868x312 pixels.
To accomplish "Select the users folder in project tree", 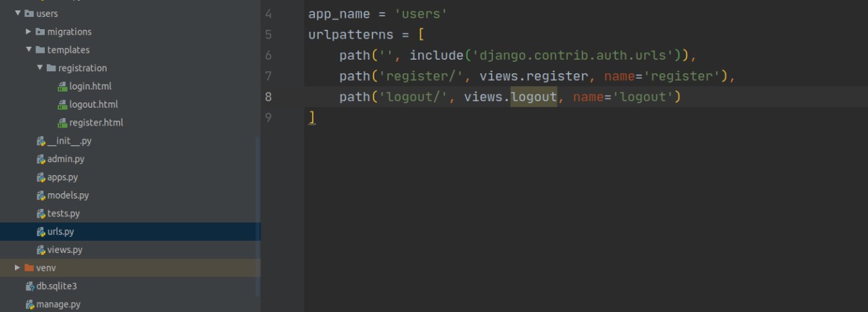I will (x=47, y=14).
